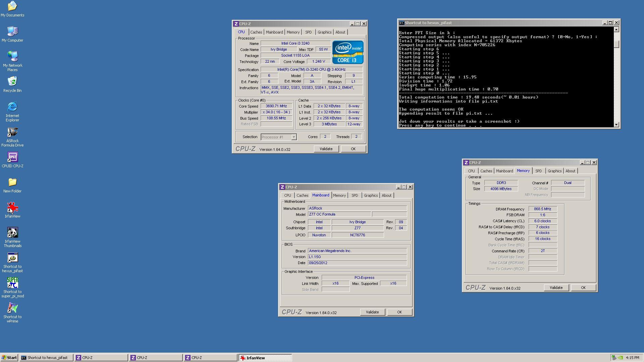Open Caches tab in CPU window

[x=256, y=32]
